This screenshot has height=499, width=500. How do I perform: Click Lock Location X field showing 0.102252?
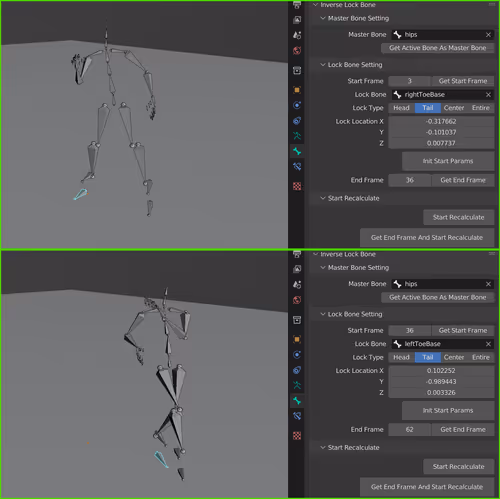(x=441, y=371)
